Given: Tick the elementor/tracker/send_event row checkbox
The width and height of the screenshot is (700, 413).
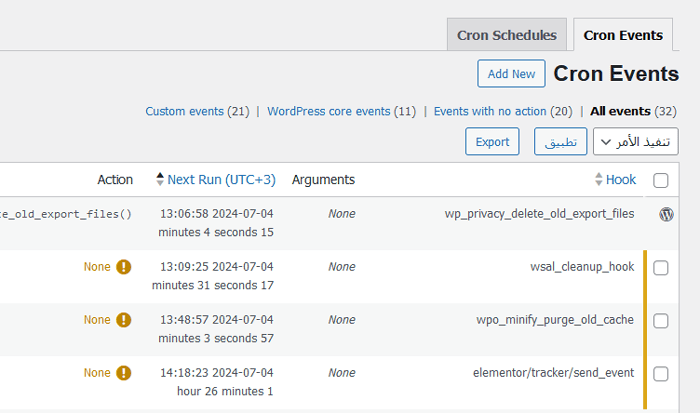Looking at the screenshot, I should click(x=660, y=374).
